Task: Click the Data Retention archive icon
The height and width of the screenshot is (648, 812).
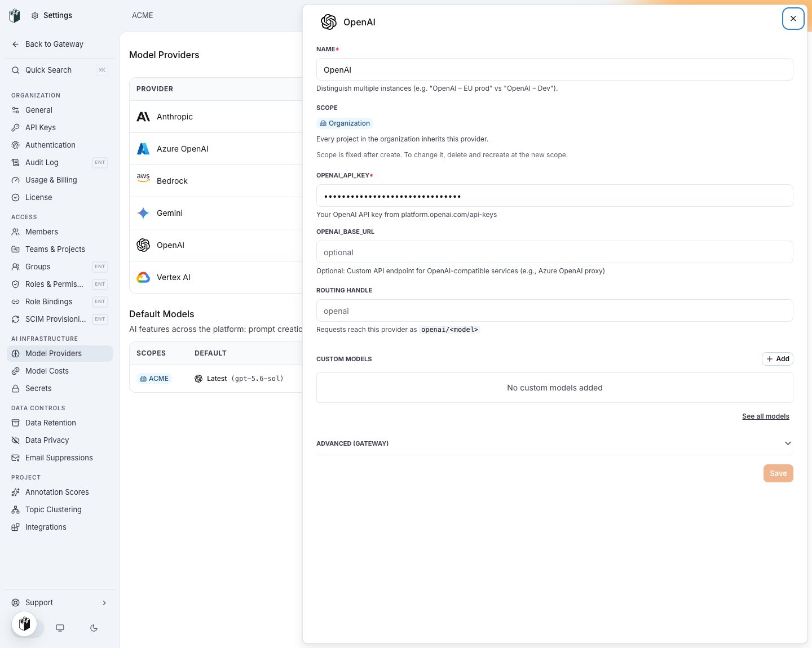Action: coord(16,423)
